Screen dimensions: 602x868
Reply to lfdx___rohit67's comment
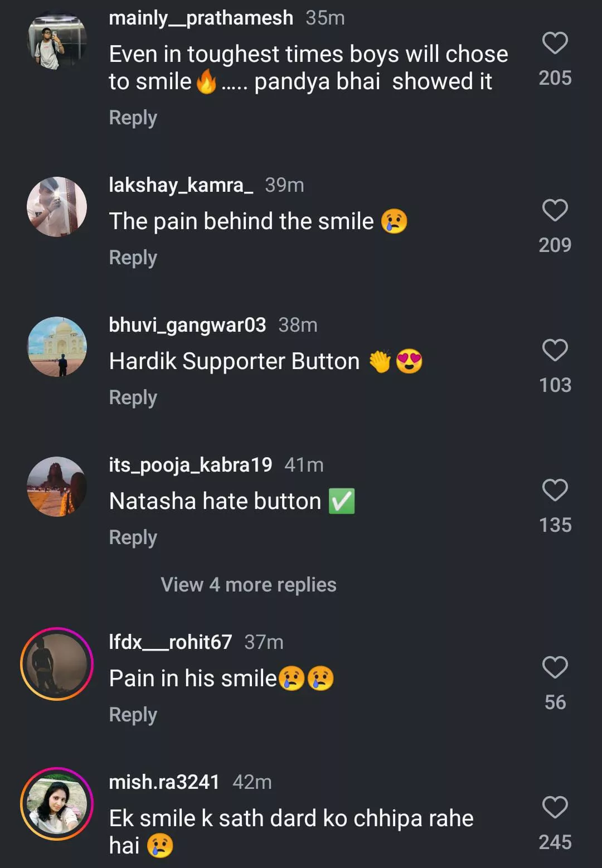[133, 715]
